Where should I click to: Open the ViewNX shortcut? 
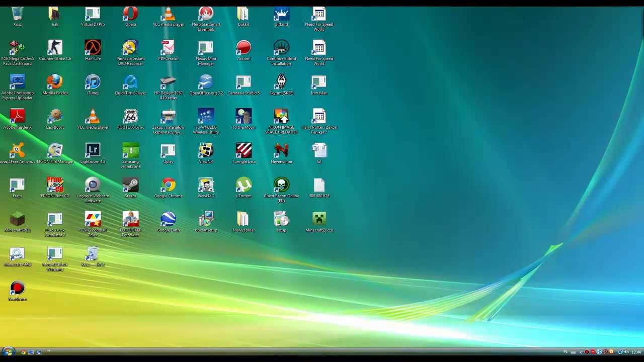point(206,153)
